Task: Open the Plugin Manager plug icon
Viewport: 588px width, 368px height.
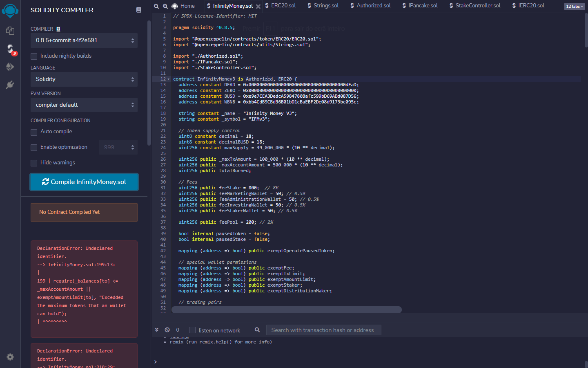Action: point(10,85)
